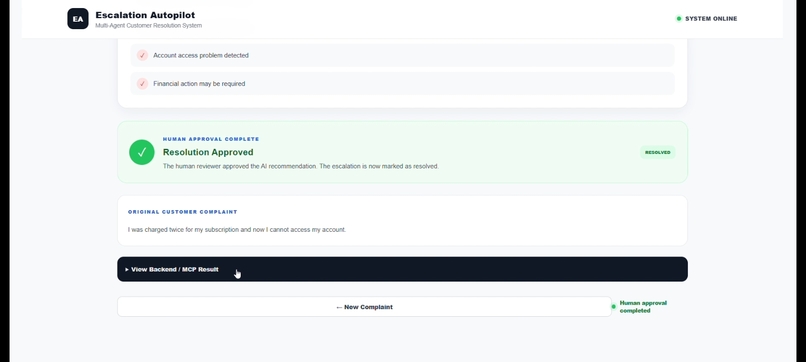Click the green dot beside Human approval completed
The height and width of the screenshot is (362, 806).
pyautogui.click(x=613, y=306)
